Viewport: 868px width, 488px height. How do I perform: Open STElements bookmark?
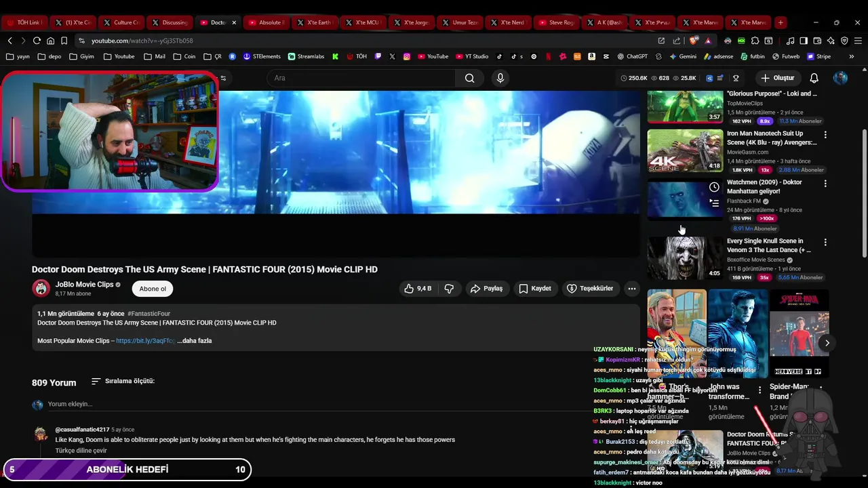pos(262,56)
